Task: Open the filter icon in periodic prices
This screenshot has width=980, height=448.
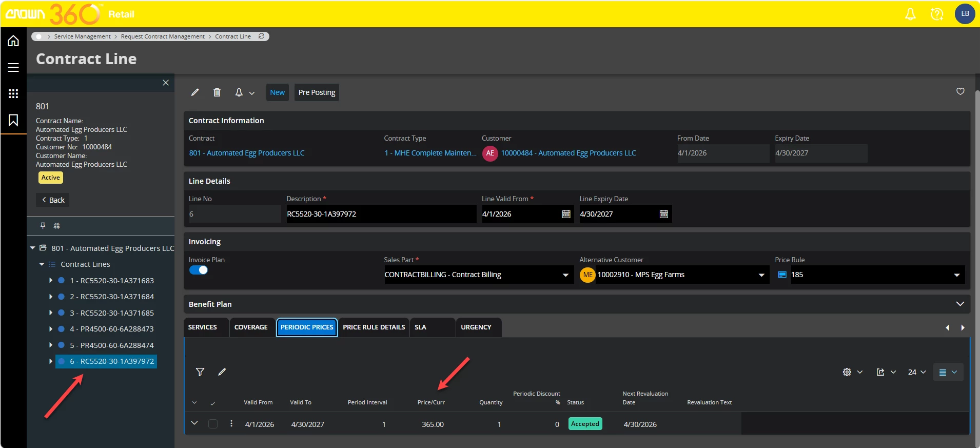Action: click(x=200, y=372)
